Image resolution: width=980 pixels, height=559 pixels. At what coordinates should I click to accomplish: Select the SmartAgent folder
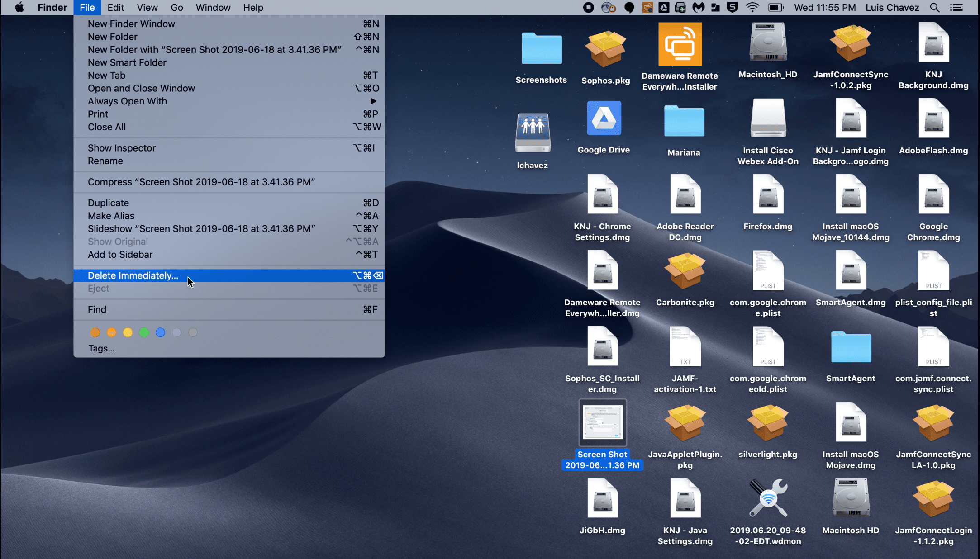(851, 346)
